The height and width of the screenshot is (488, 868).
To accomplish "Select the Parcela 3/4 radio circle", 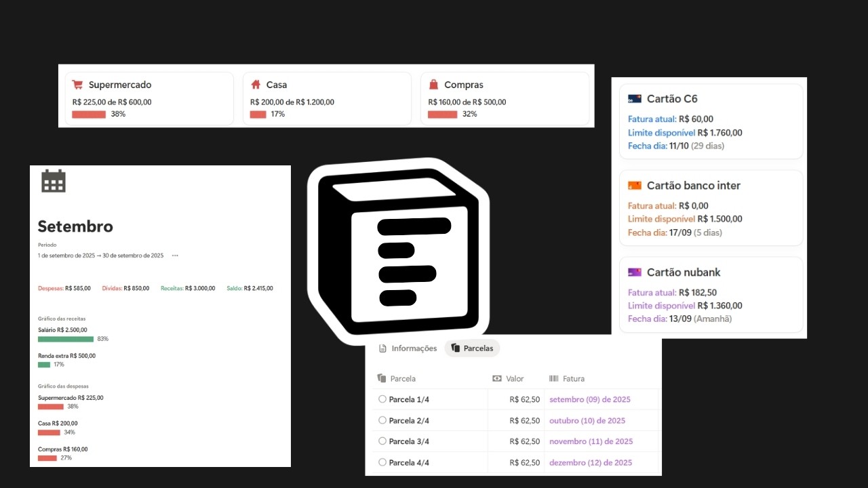I will coord(382,441).
